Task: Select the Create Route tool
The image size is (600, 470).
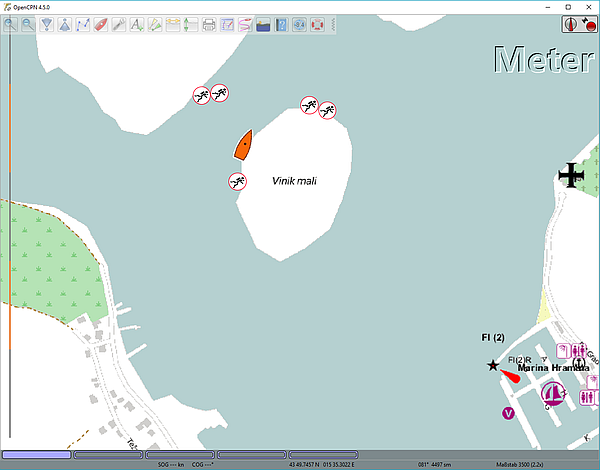Action: tap(83, 25)
